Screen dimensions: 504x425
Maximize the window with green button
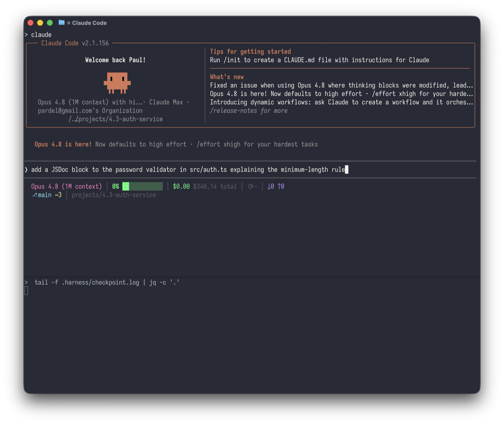(x=50, y=23)
